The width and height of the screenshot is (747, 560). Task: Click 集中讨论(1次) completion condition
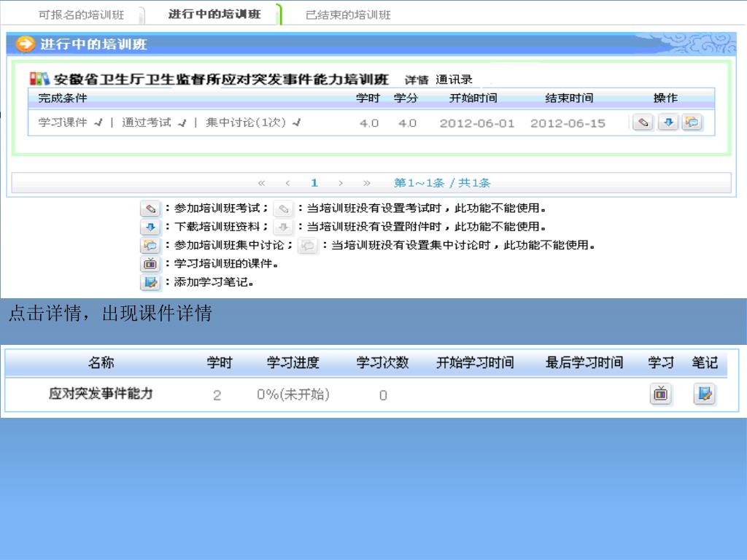pyautogui.click(x=246, y=122)
